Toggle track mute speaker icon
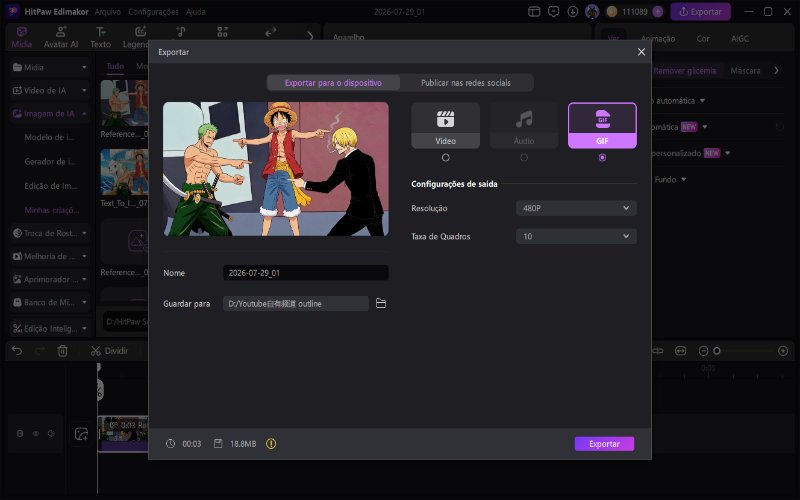The image size is (800, 500). [51, 434]
